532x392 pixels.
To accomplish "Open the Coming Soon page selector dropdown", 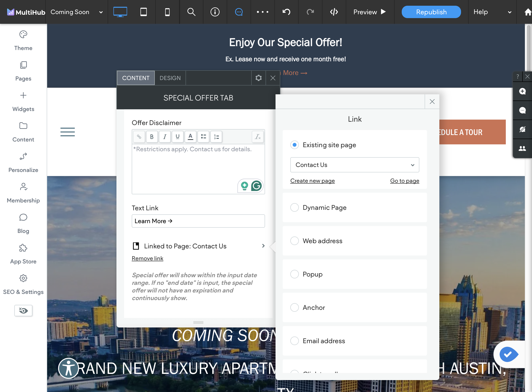I will pos(77,12).
